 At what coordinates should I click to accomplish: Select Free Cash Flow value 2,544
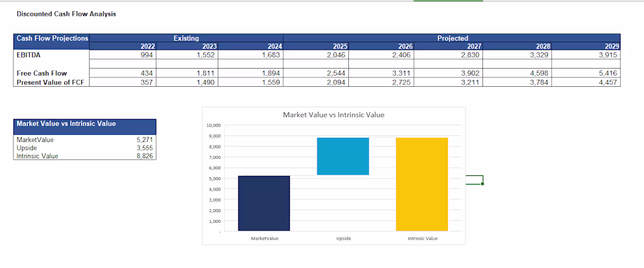(316, 73)
